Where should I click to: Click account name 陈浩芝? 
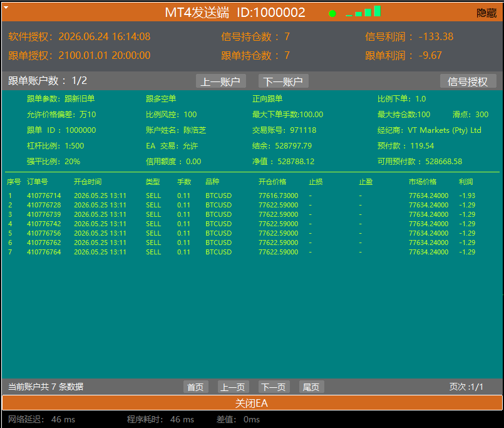point(195,130)
